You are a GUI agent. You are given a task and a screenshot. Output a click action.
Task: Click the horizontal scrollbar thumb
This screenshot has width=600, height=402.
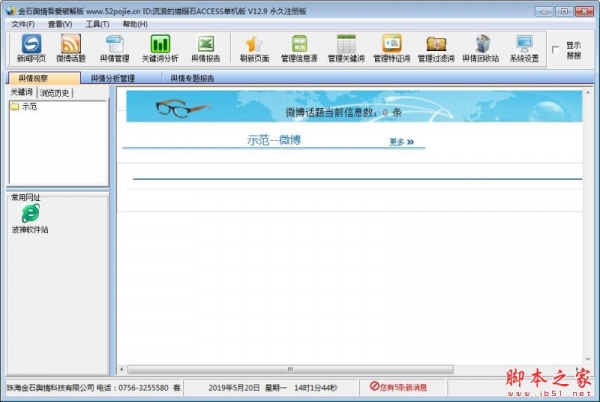point(290,369)
